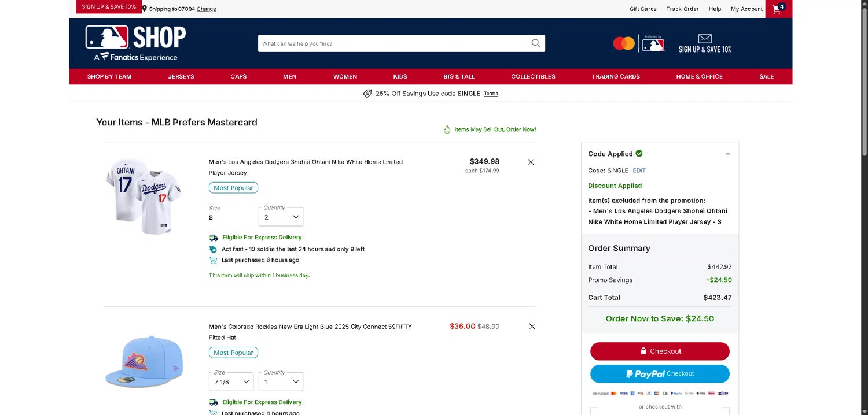868x415 pixels.
Task: Open the Sale menu
Action: pos(766,76)
